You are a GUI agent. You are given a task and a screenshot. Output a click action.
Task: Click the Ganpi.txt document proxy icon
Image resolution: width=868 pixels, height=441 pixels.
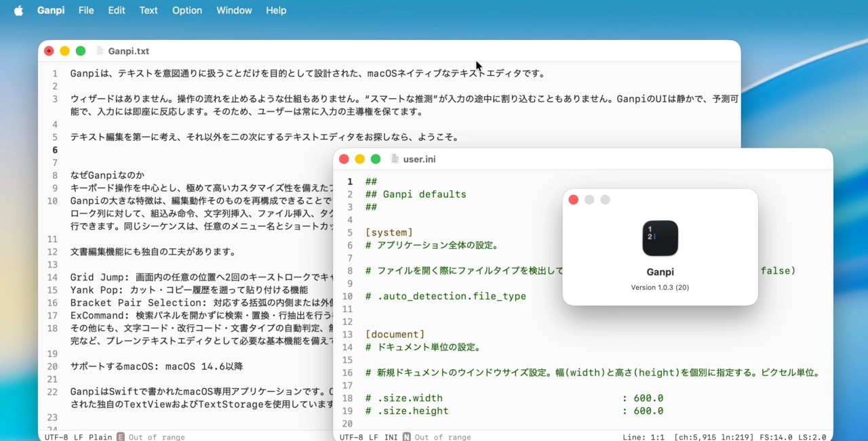100,51
